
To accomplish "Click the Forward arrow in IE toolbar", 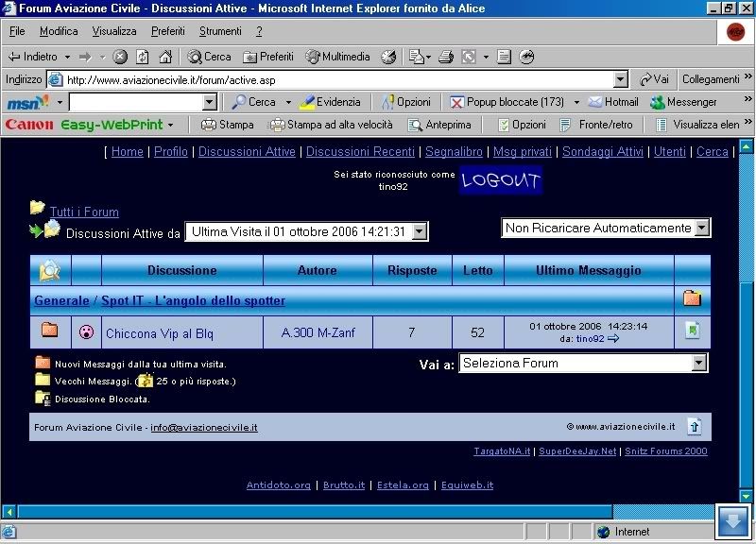I will coord(85,57).
